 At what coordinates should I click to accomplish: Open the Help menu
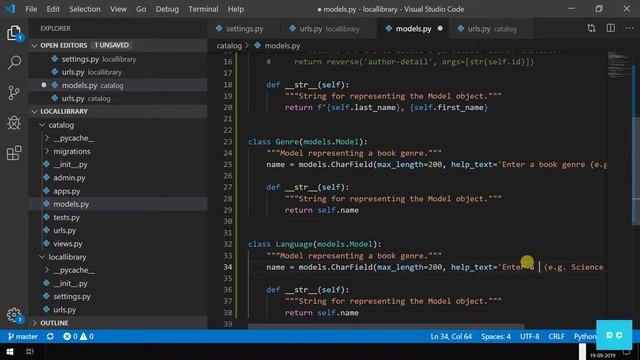click(236, 9)
